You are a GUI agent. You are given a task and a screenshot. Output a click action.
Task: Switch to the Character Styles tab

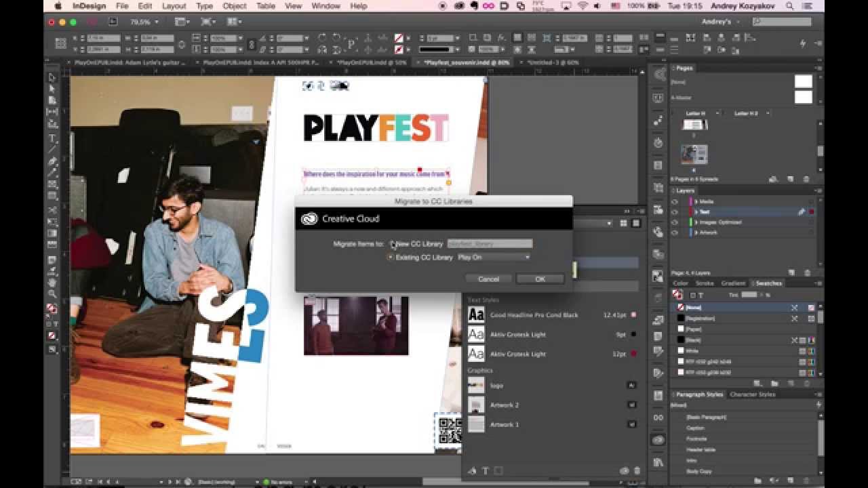pyautogui.click(x=752, y=394)
